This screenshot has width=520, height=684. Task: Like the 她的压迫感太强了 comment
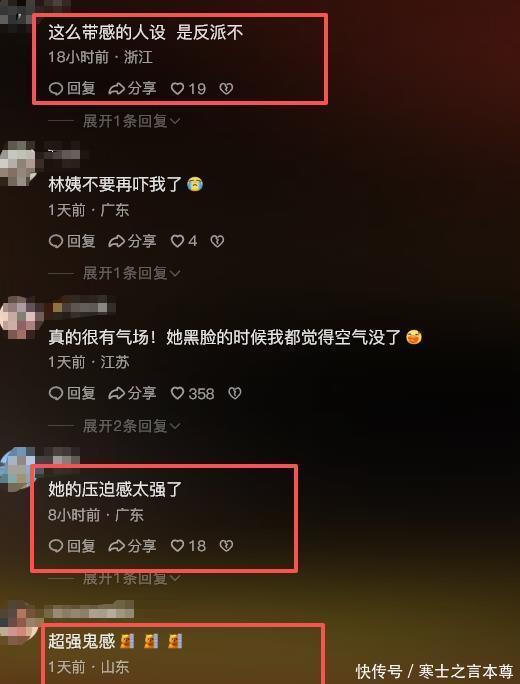click(x=188, y=546)
